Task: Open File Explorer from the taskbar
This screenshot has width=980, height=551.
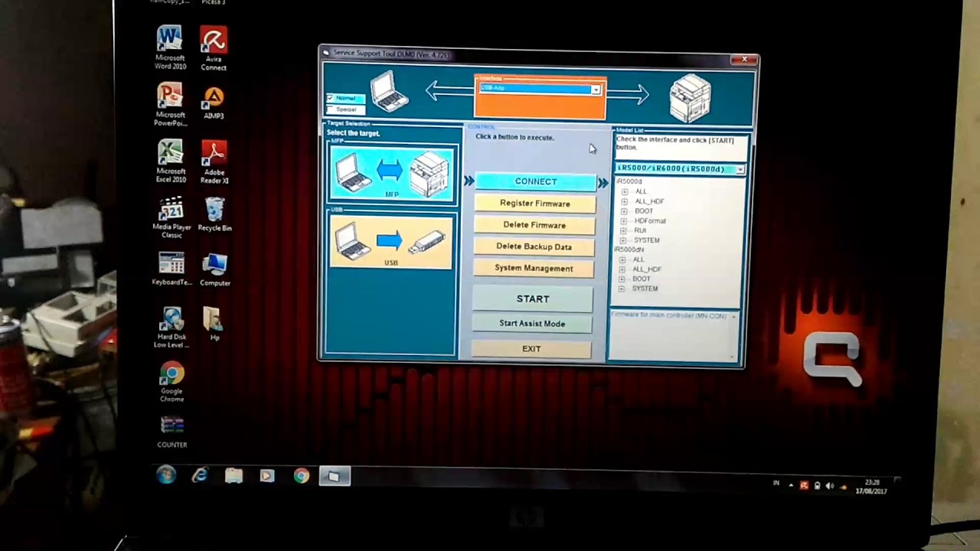Action: [234, 476]
